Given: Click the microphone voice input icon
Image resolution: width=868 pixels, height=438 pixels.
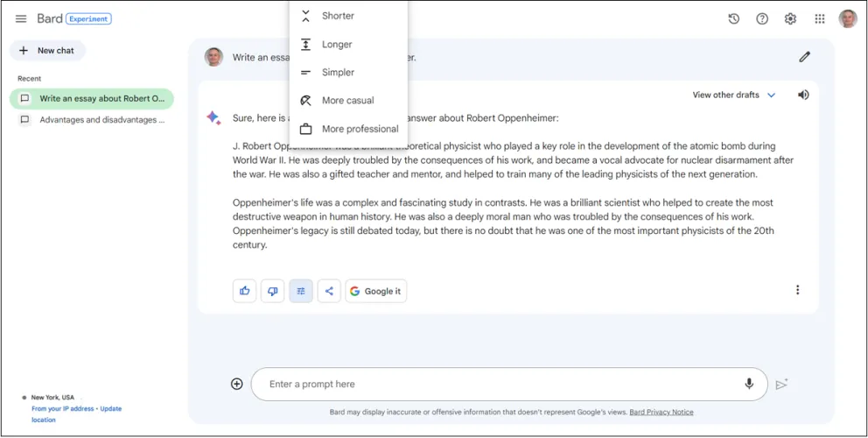Looking at the screenshot, I should coord(749,384).
